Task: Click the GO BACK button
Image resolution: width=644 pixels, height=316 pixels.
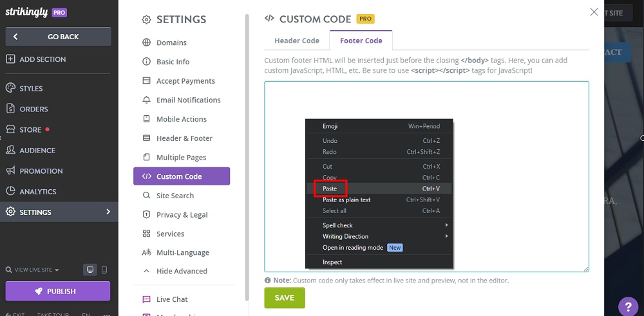Action: point(59,37)
